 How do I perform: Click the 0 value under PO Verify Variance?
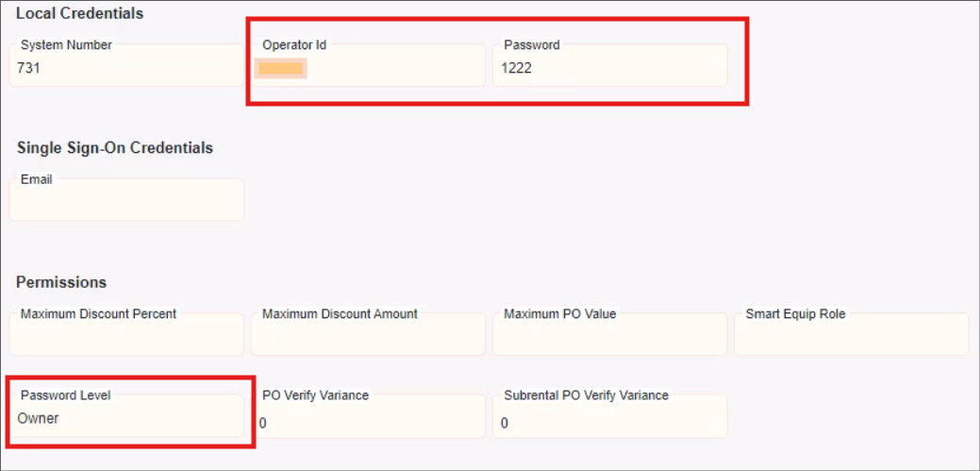pos(263,424)
